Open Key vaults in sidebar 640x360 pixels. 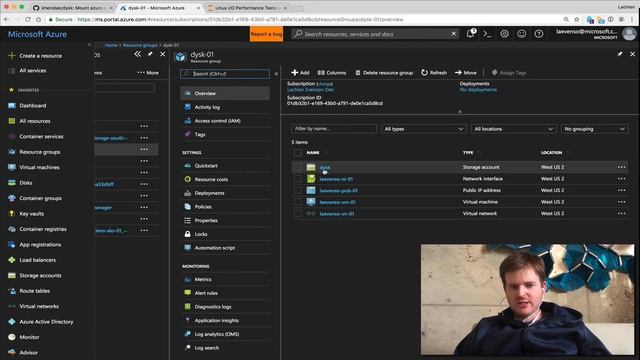point(31,214)
